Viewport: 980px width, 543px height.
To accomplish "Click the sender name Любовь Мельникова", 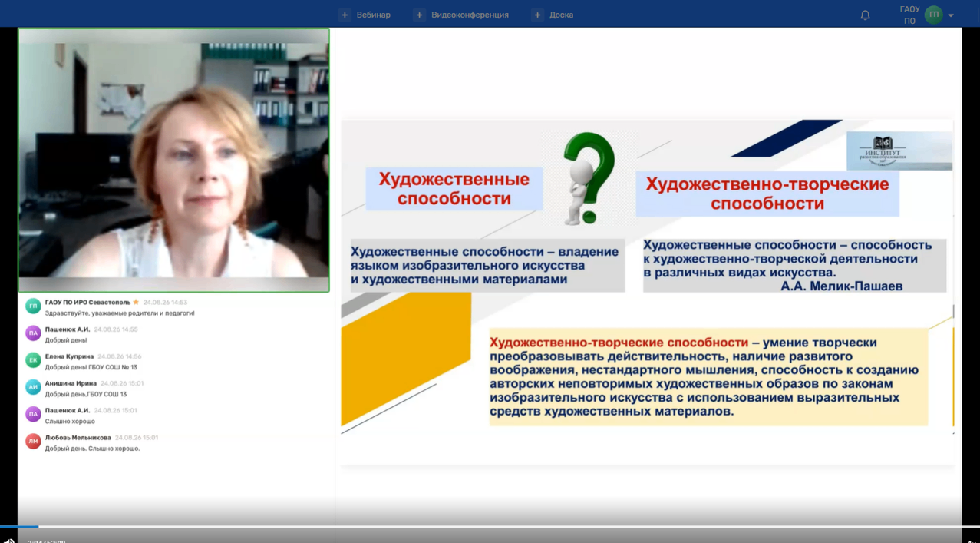I will 78,438.
